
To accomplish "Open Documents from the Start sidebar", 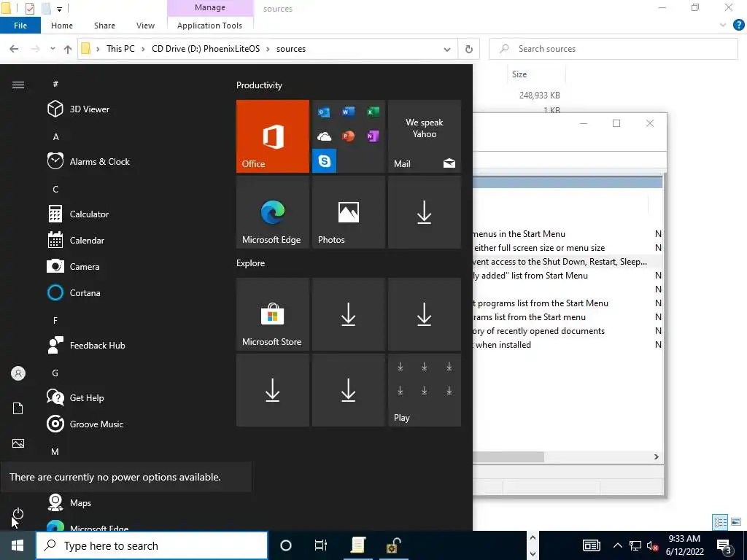I will [18, 408].
